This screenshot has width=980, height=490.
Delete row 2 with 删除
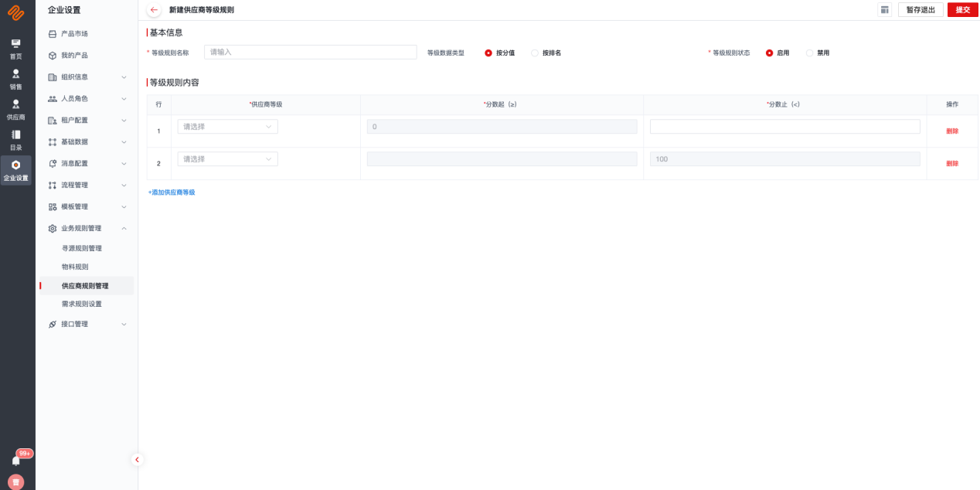tap(952, 164)
